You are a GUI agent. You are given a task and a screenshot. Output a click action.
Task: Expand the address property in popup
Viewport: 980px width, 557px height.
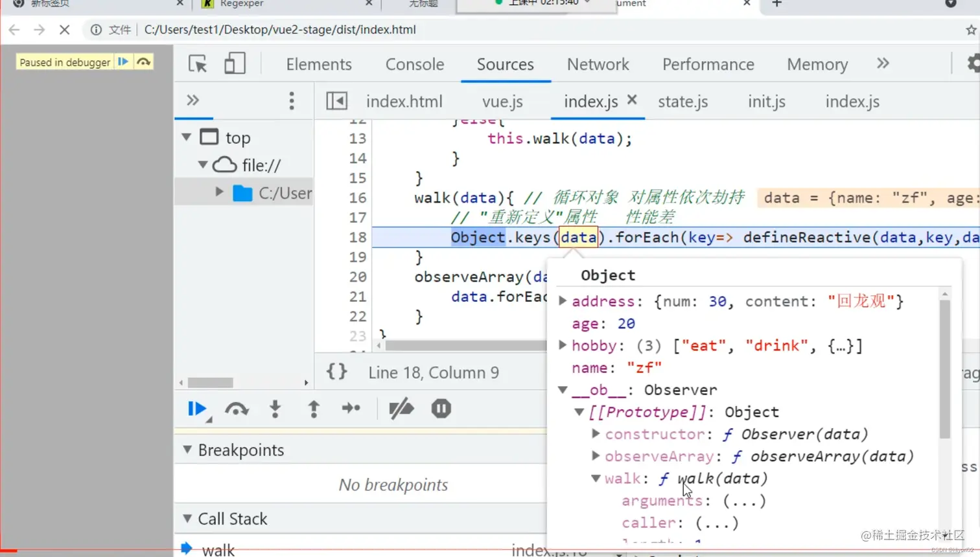click(x=563, y=301)
